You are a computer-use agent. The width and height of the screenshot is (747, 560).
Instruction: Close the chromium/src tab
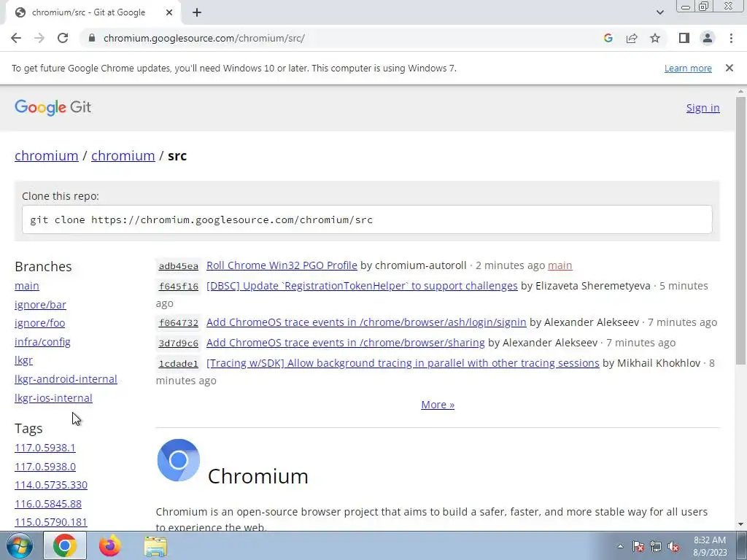click(169, 12)
